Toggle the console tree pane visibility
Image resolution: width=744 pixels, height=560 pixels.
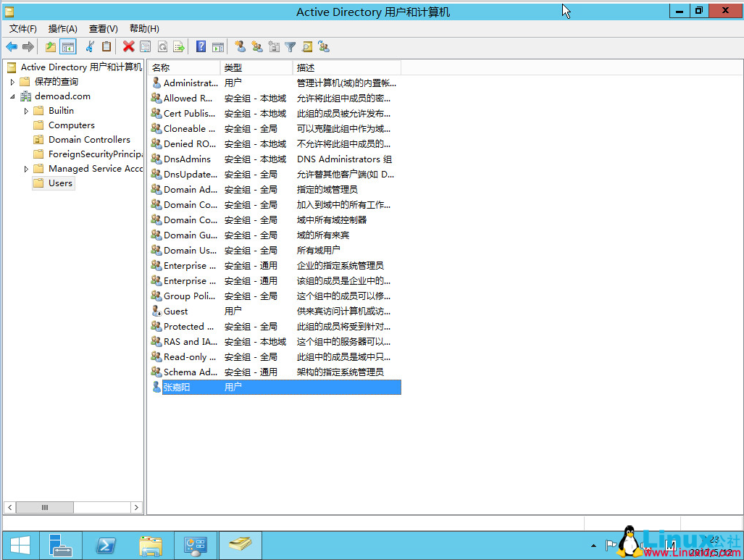pos(67,46)
